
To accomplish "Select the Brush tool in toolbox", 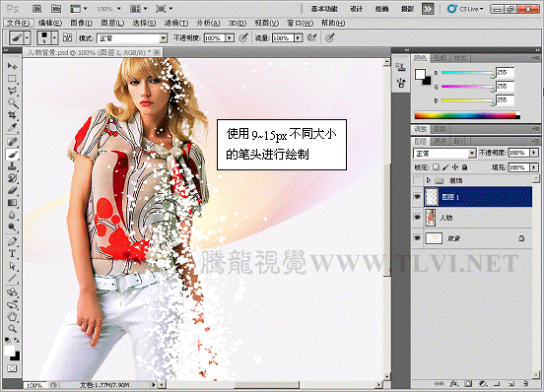I will click(12, 154).
